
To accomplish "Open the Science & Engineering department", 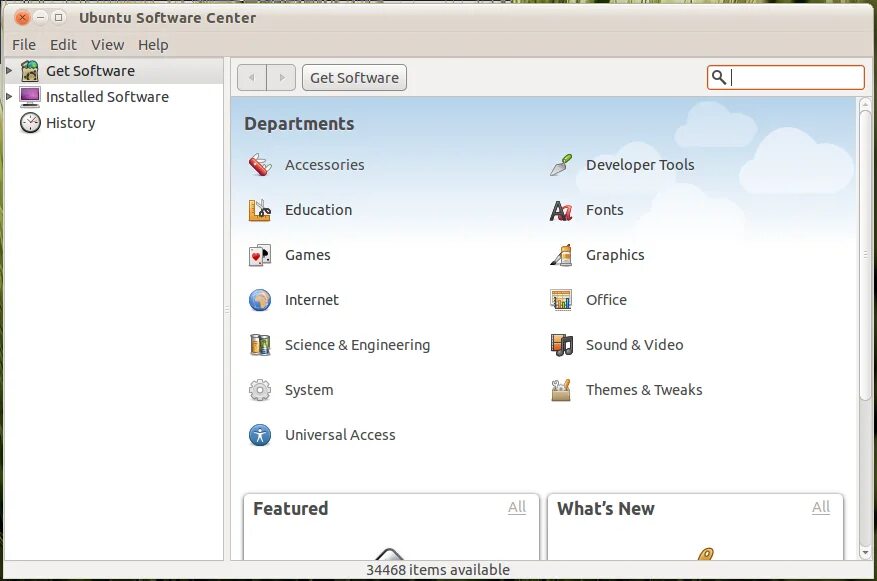I will tap(357, 345).
